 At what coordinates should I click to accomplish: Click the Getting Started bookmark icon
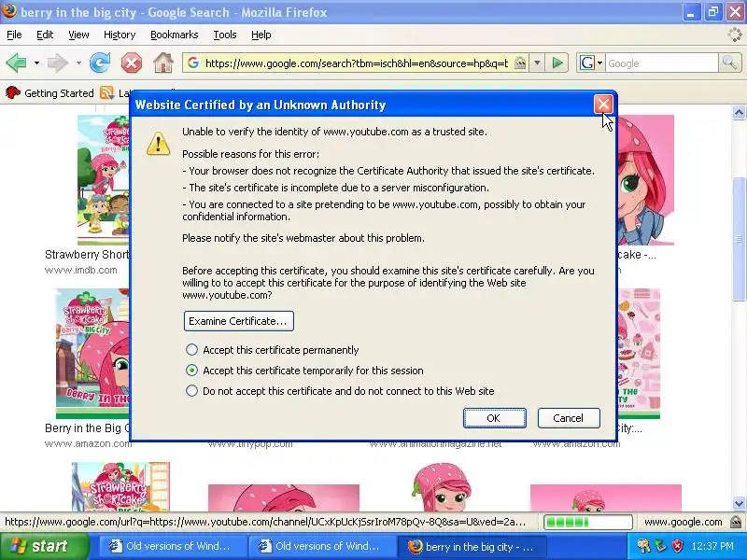point(12,92)
